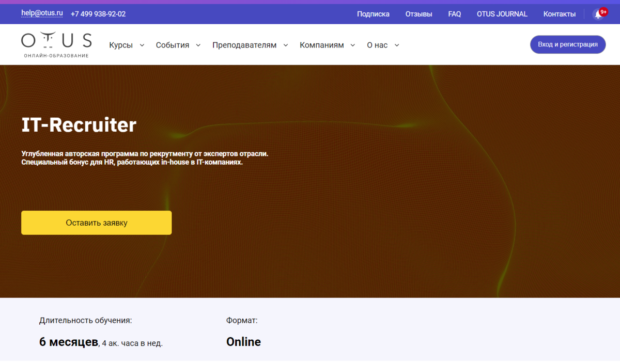Click the yellow Оставить заявку button
This screenshot has height=364, width=620.
tap(97, 223)
